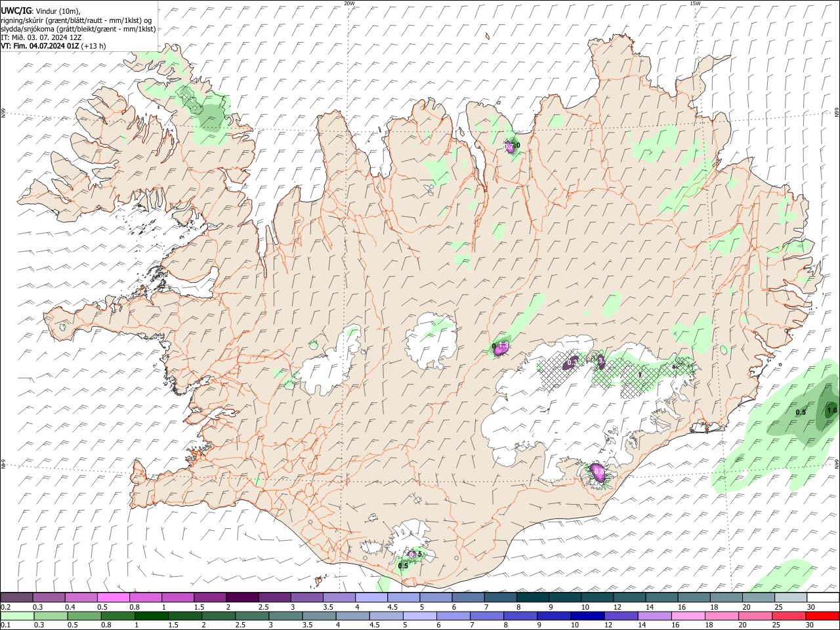
Task: Click the '15W' longitude label
Action: 695,3
